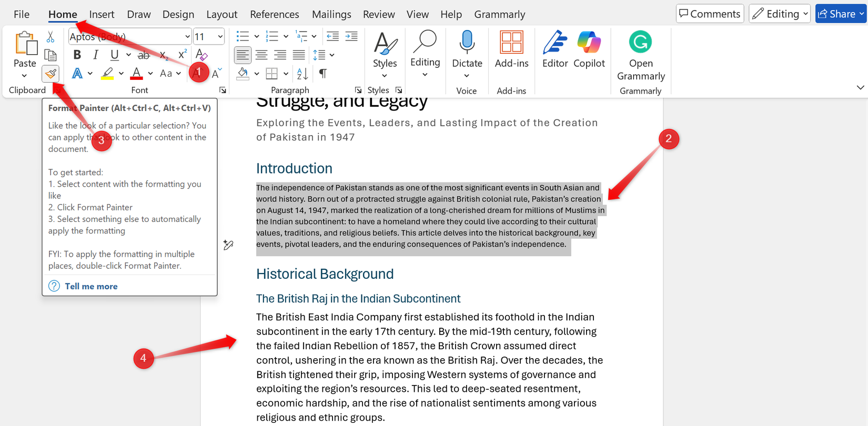Open the Editing mode dropdown
The image size is (868, 426).
(780, 14)
